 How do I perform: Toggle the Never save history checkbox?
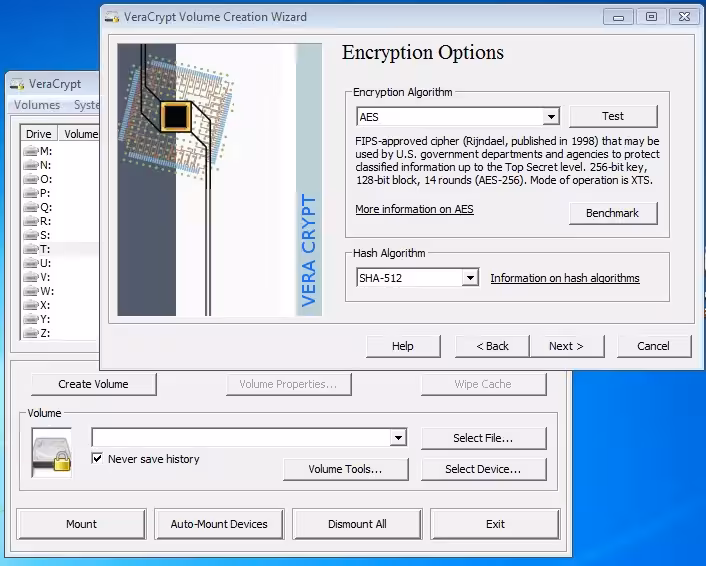pos(97,458)
